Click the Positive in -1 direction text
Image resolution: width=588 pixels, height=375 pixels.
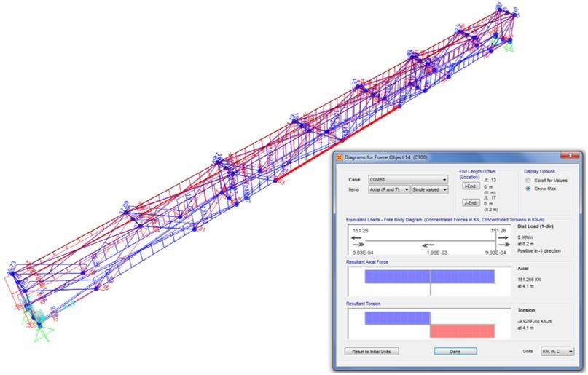(539, 251)
